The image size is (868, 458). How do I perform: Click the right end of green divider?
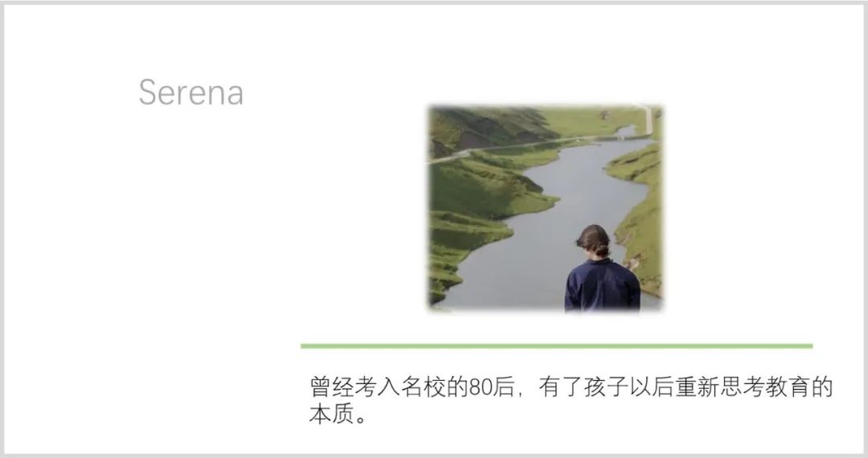(809, 346)
